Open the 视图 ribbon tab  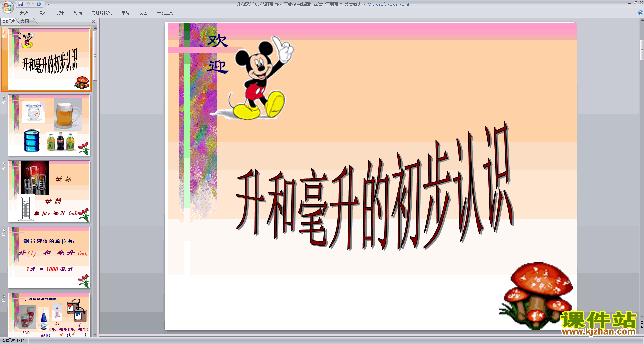pyautogui.click(x=143, y=13)
